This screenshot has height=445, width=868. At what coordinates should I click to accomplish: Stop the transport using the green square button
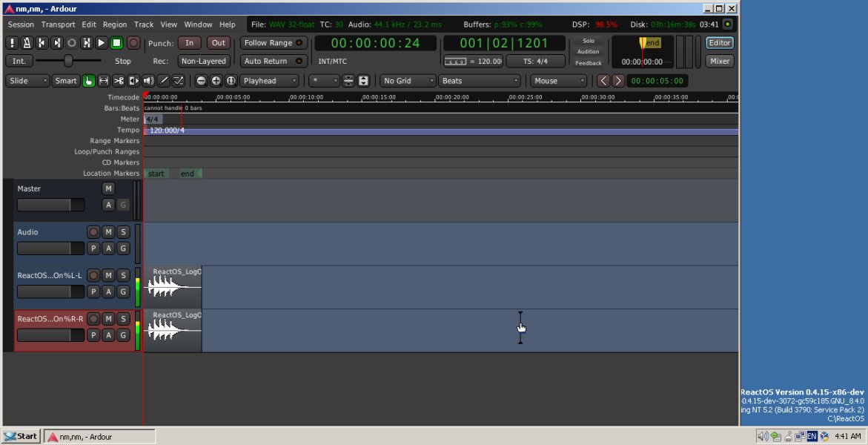(x=116, y=43)
